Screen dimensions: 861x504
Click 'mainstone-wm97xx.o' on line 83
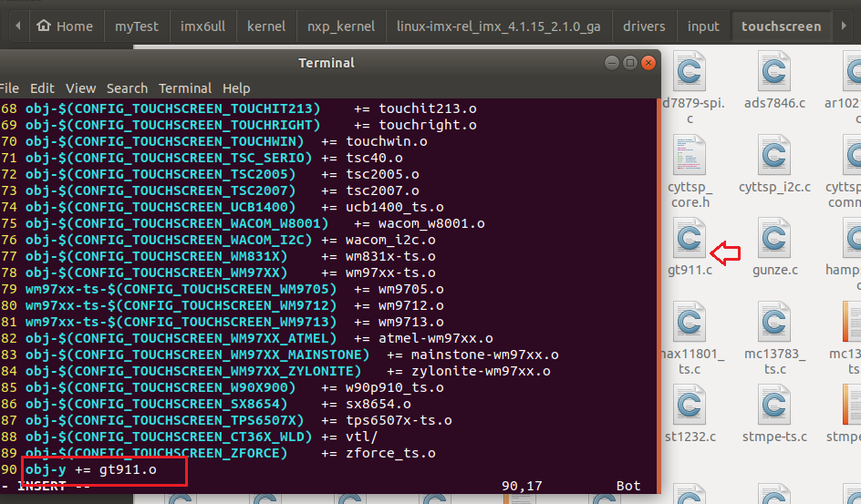pyautogui.click(x=485, y=355)
